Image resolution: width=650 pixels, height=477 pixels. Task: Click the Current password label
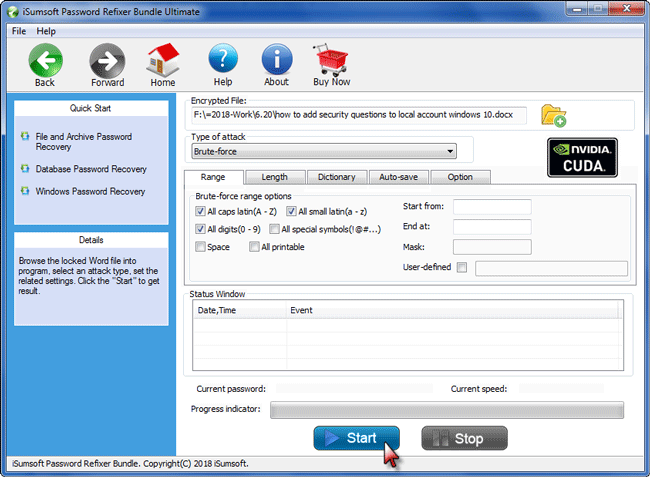coord(231,389)
